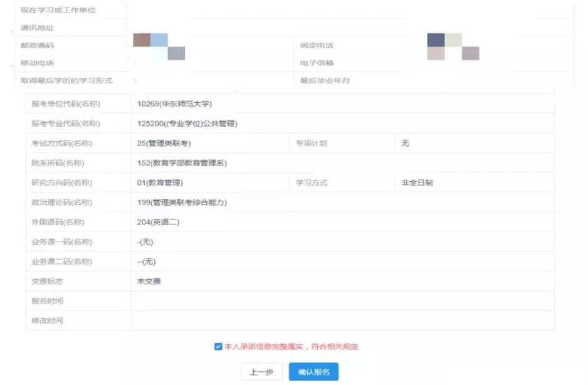Click the 业务课一码(名称) label
Viewport: 588px width, 385px height.
click(61, 241)
